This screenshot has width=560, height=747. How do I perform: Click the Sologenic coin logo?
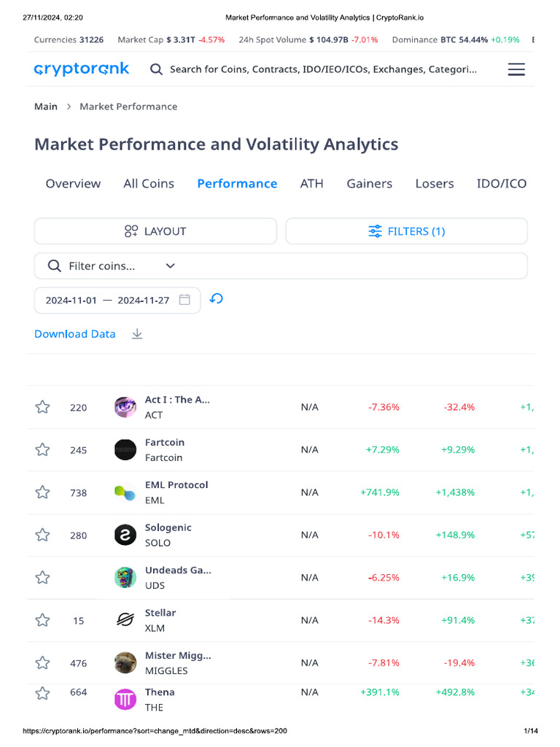point(125,535)
